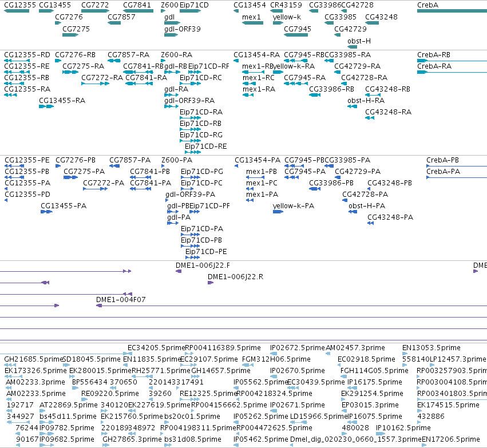Click the CG12355-RD transcript label
The width and height of the screenshot is (487, 448).
[27, 55]
